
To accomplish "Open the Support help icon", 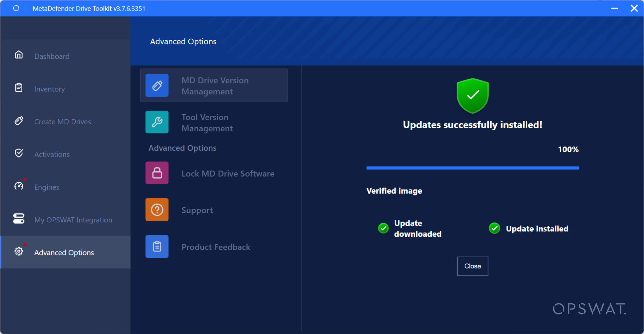I will 157,210.
